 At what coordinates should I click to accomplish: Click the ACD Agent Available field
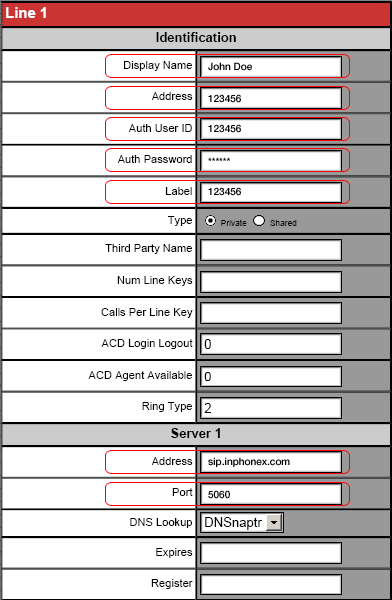click(271, 377)
